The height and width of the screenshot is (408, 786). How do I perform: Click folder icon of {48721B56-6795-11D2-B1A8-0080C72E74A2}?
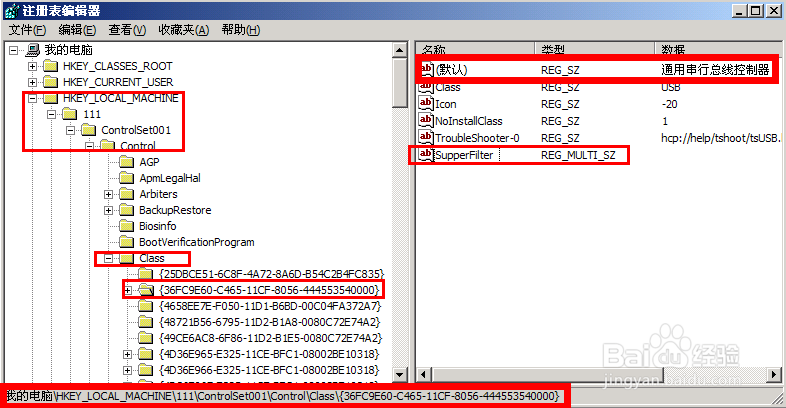click(x=145, y=322)
